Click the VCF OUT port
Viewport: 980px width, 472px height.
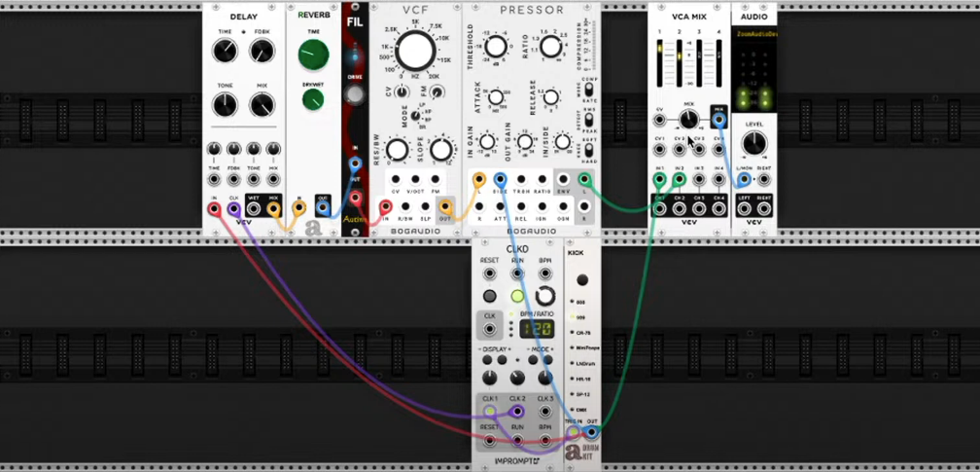click(445, 206)
